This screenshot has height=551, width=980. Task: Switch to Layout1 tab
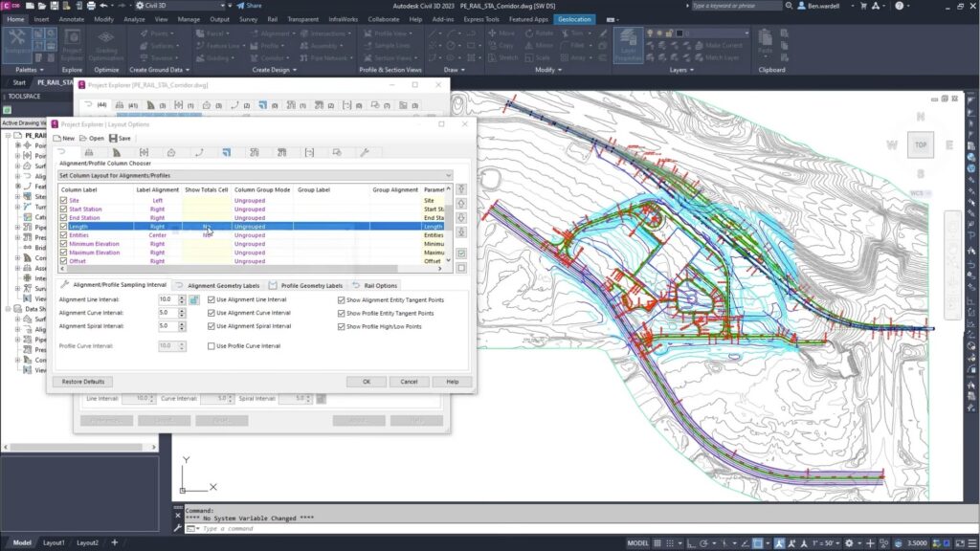tap(54, 543)
